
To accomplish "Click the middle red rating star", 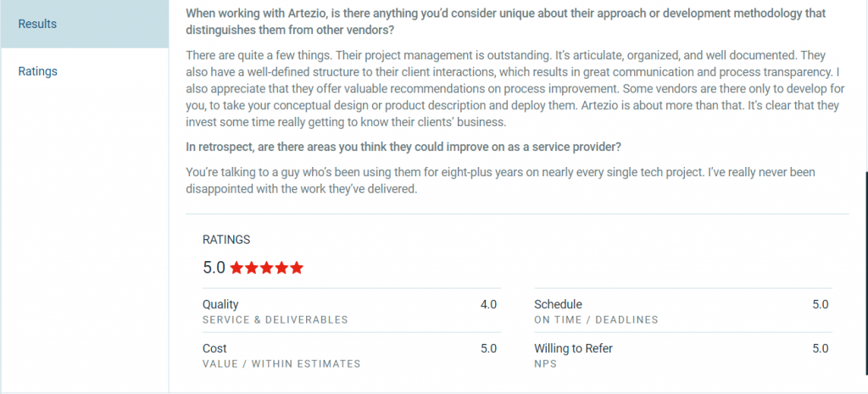I will [266, 268].
